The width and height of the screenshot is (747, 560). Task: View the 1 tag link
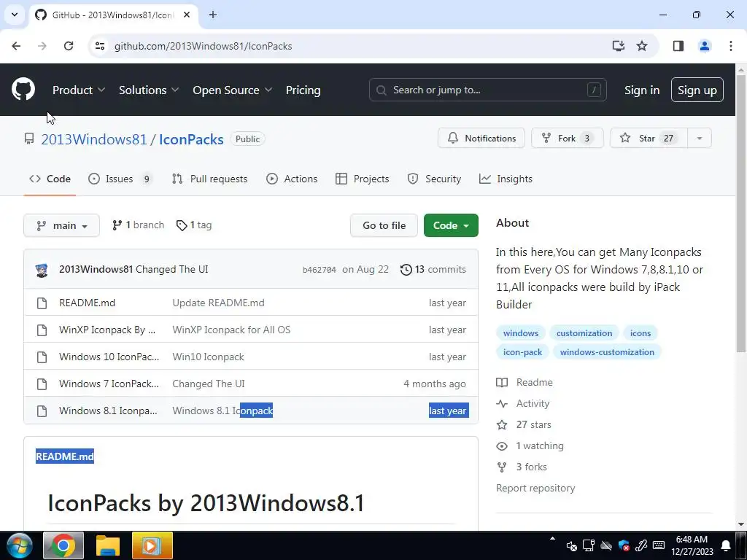tap(194, 225)
